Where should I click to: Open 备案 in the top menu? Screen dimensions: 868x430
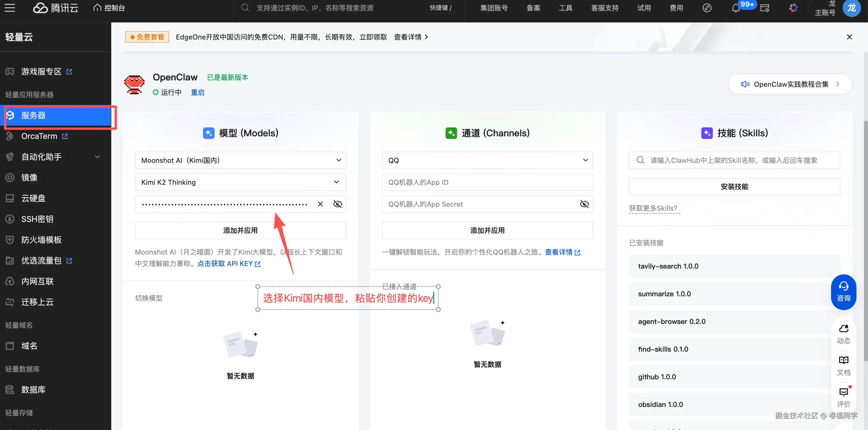533,8
